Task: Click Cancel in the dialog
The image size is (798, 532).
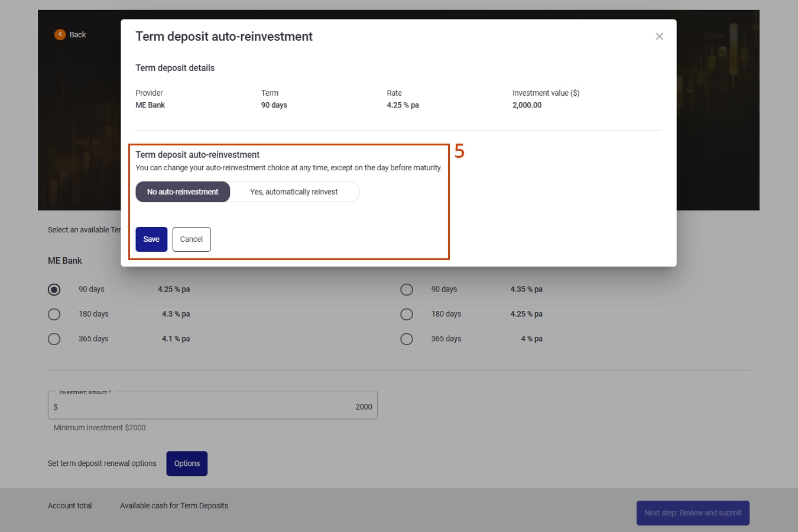Action: click(192, 239)
